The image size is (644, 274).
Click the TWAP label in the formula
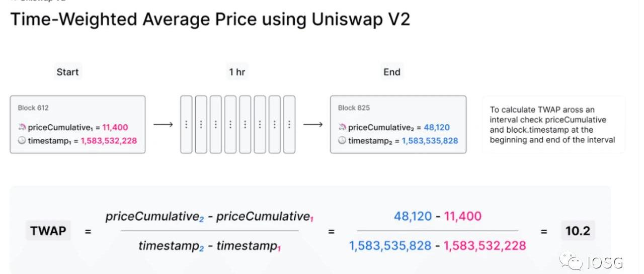click(48, 232)
